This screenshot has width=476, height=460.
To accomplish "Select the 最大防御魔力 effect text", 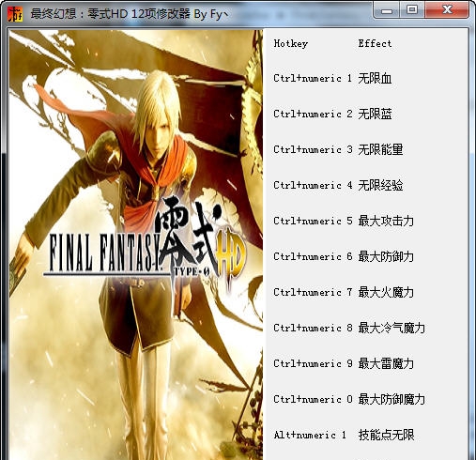I will pyautogui.click(x=392, y=399).
